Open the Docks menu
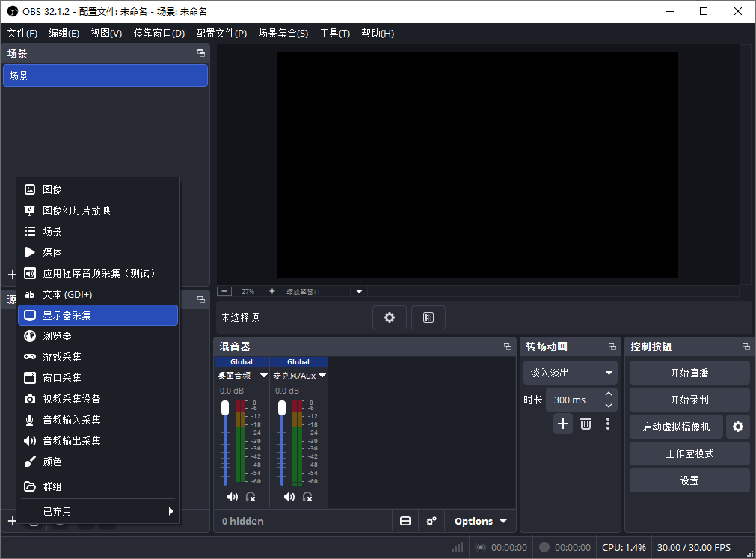The width and height of the screenshot is (756, 559). [x=159, y=33]
